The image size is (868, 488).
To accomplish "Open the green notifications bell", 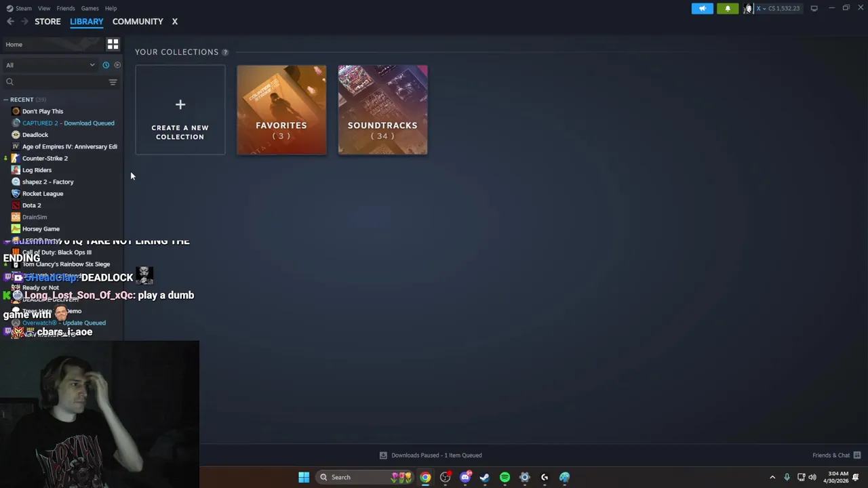I will pyautogui.click(x=728, y=8).
